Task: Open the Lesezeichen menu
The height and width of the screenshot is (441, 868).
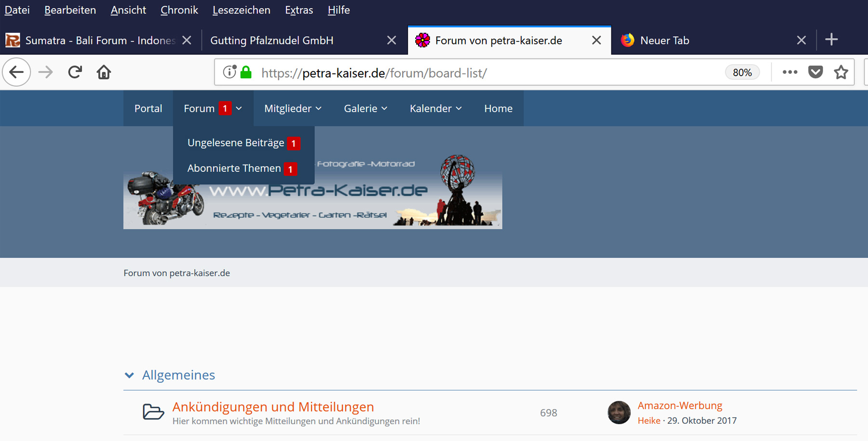Action: coord(241,10)
